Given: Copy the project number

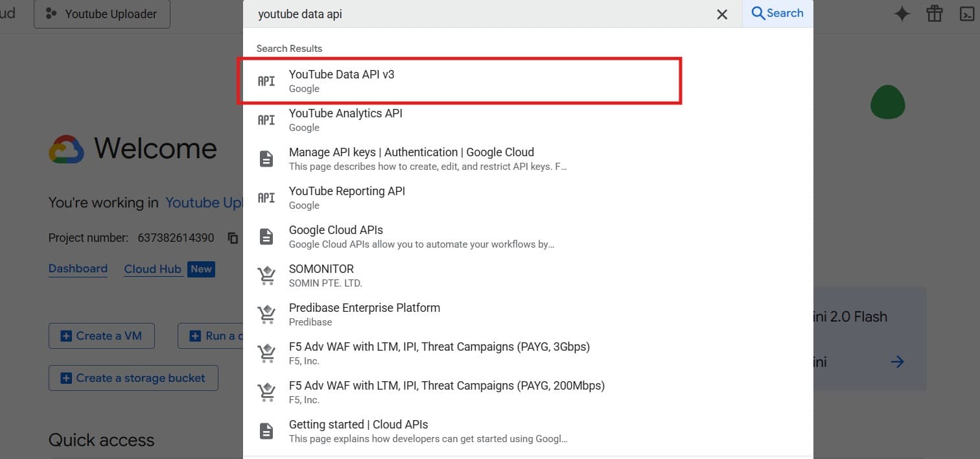Looking at the screenshot, I should [x=233, y=238].
